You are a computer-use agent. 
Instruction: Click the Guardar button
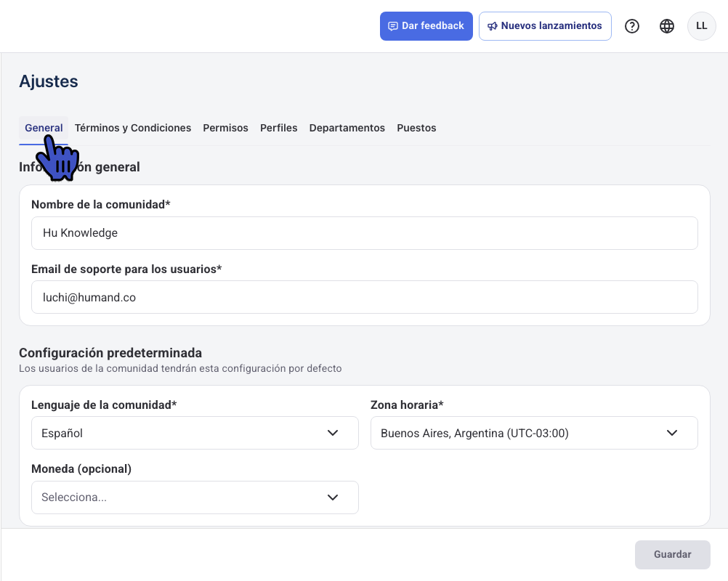tap(672, 555)
